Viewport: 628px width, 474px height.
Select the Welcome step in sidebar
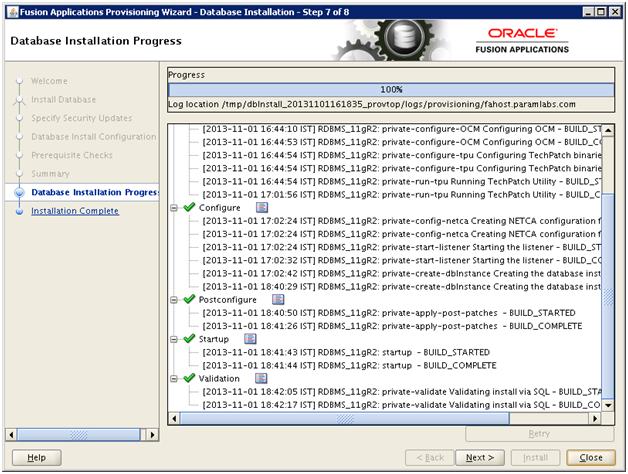(49, 81)
